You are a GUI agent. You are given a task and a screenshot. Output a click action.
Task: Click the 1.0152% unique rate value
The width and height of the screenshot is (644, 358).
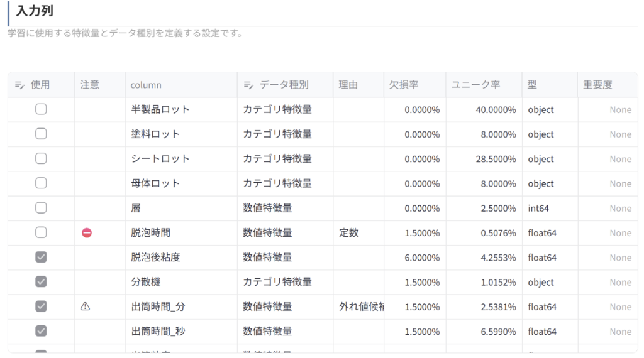(x=498, y=282)
